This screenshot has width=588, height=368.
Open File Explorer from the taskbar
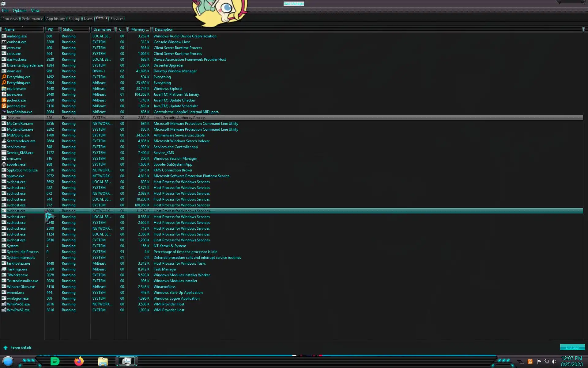103,362
